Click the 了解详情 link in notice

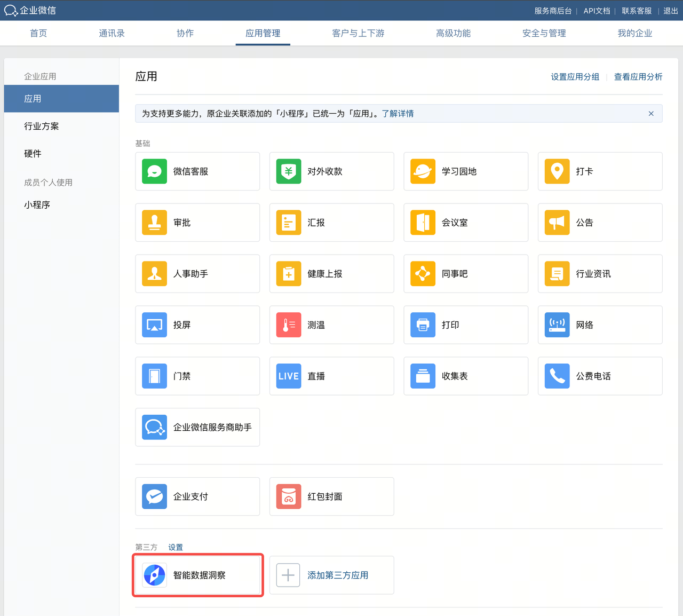[398, 114]
